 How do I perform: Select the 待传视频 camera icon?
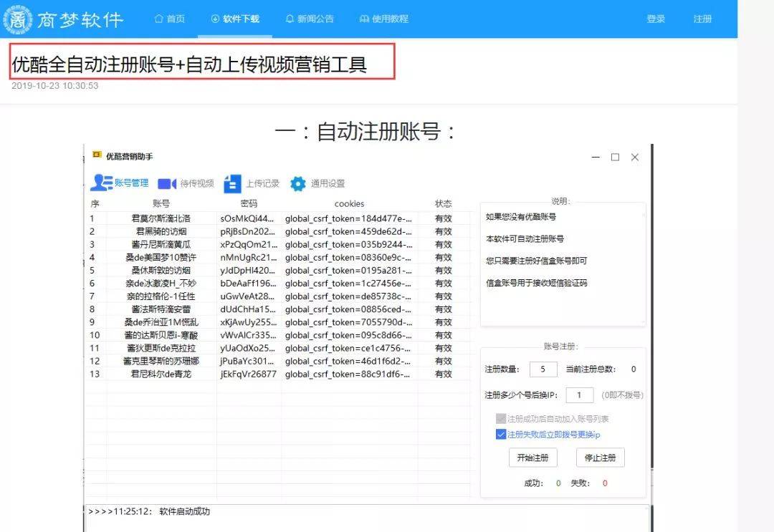[167, 183]
